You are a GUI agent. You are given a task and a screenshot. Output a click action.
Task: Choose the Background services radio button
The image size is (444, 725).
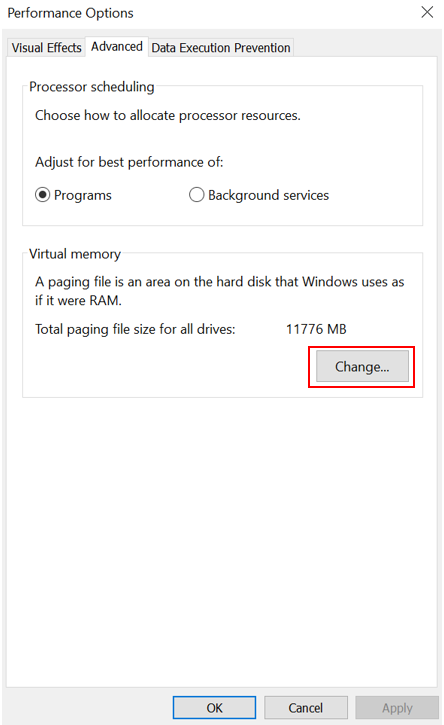click(x=196, y=195)
